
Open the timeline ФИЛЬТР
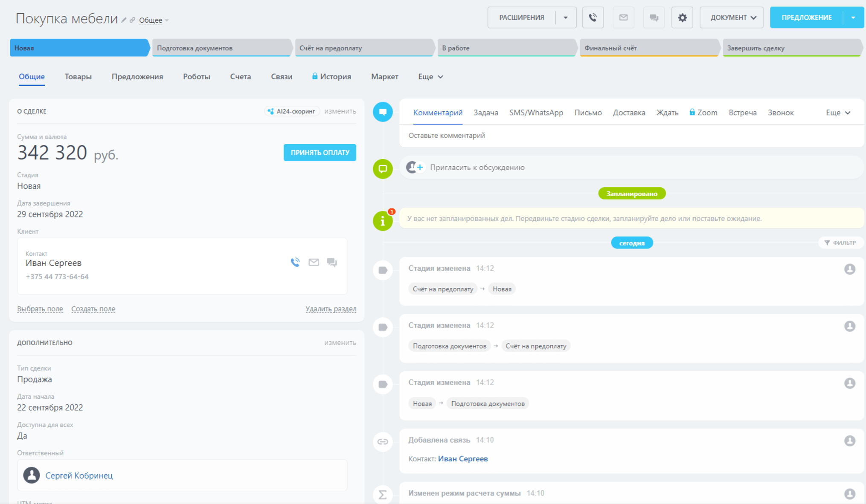pos(840,243)
